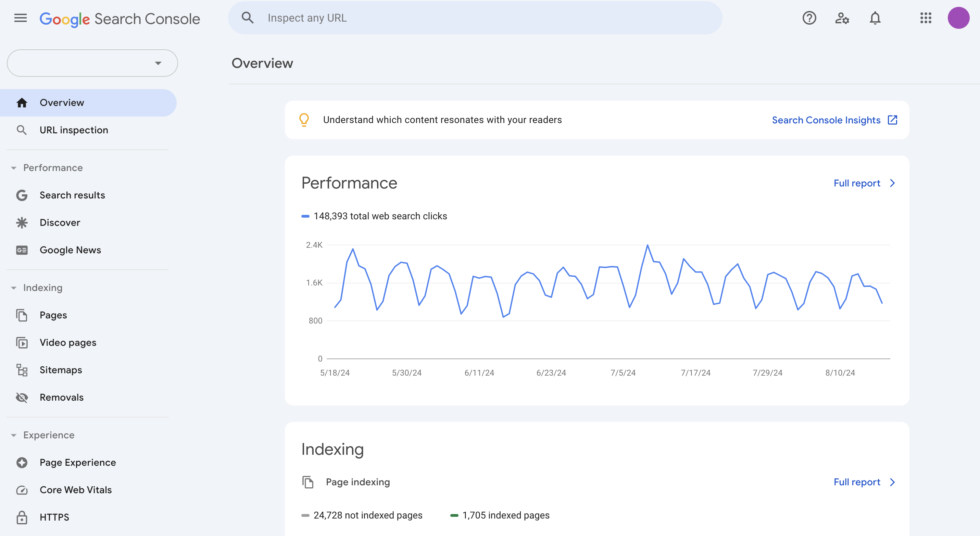The image size is (980, 536).
Task: Open the Performance Full report link
Action: pyautogui.click(x=857, y=183)
